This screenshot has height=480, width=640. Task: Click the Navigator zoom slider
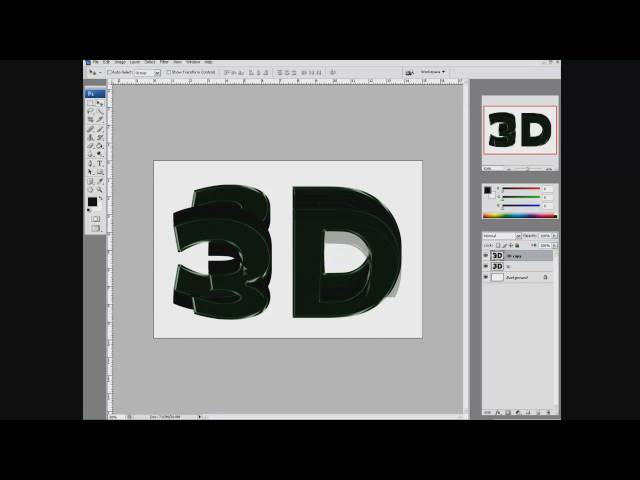coord(528,169)
